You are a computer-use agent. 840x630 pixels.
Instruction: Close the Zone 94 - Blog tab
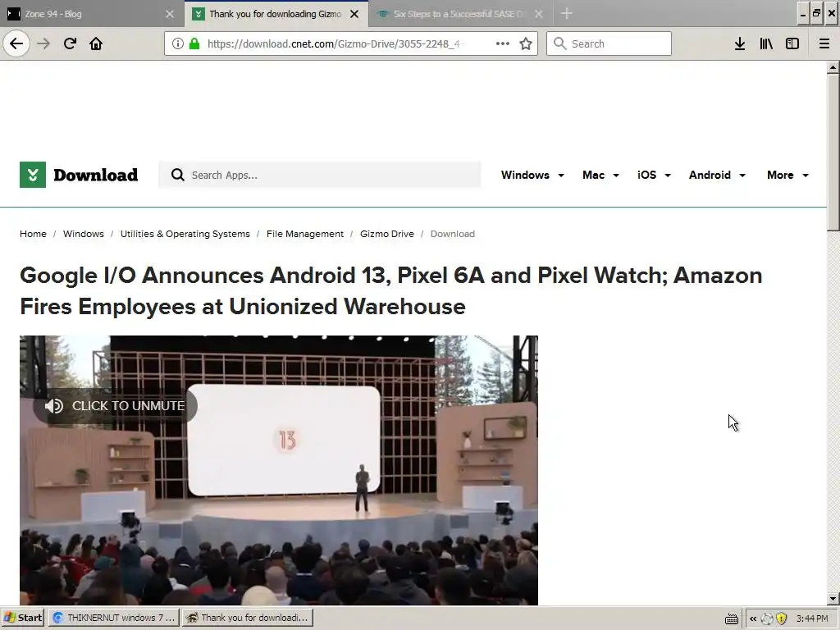170,14
